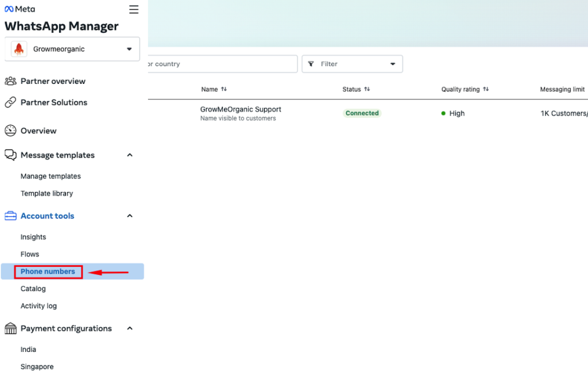Click Messaging limit column header
This screenshot has height=376, width=588.
(562, 89)
